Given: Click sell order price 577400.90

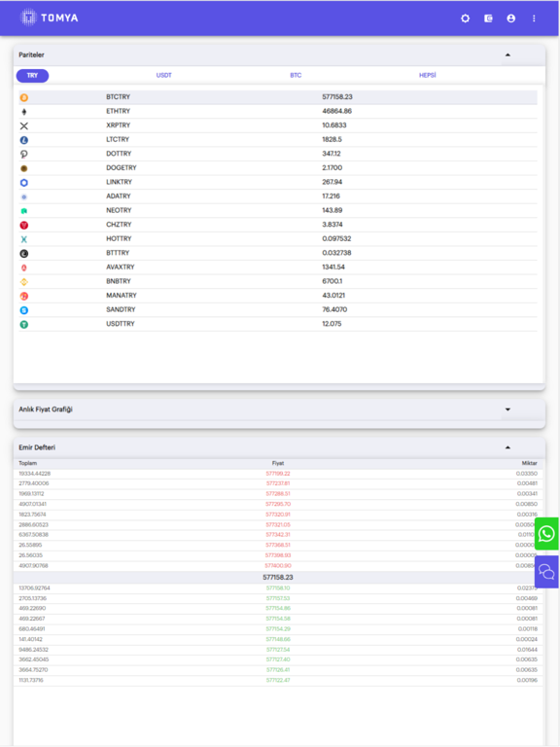Looking at the screenshot, I should (278, 566).
